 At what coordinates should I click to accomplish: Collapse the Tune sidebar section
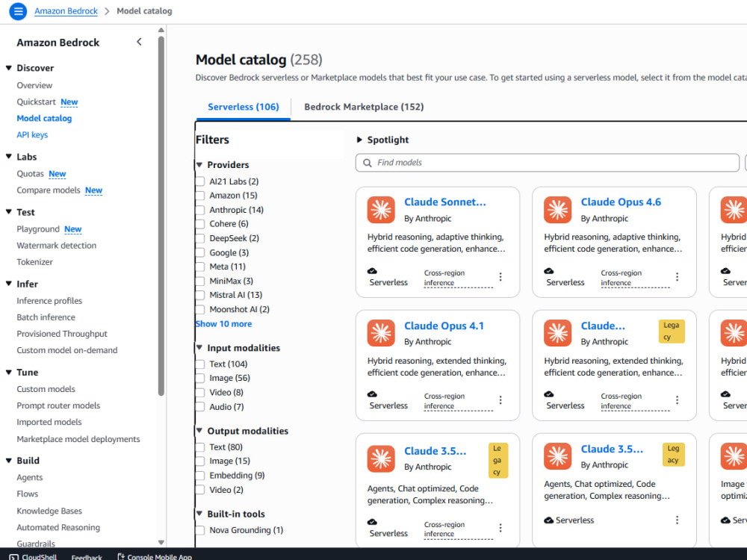tap(8, 373)
